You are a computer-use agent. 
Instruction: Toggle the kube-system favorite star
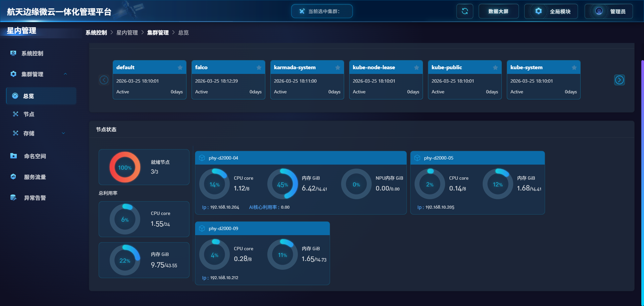pyautogui.click(x=574, y=68)
